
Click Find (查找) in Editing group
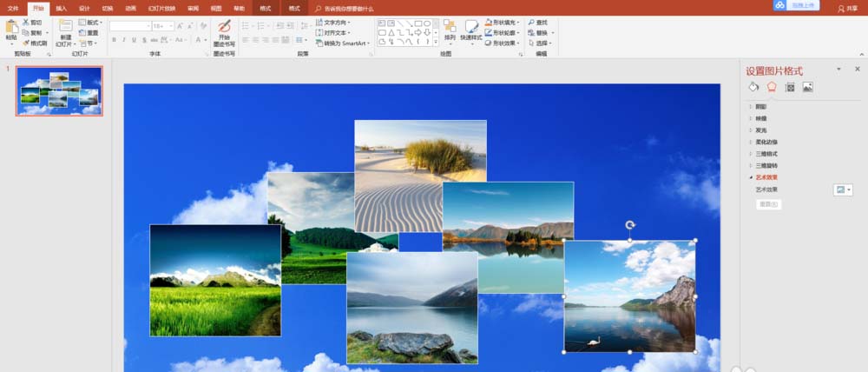pos(538,23)
